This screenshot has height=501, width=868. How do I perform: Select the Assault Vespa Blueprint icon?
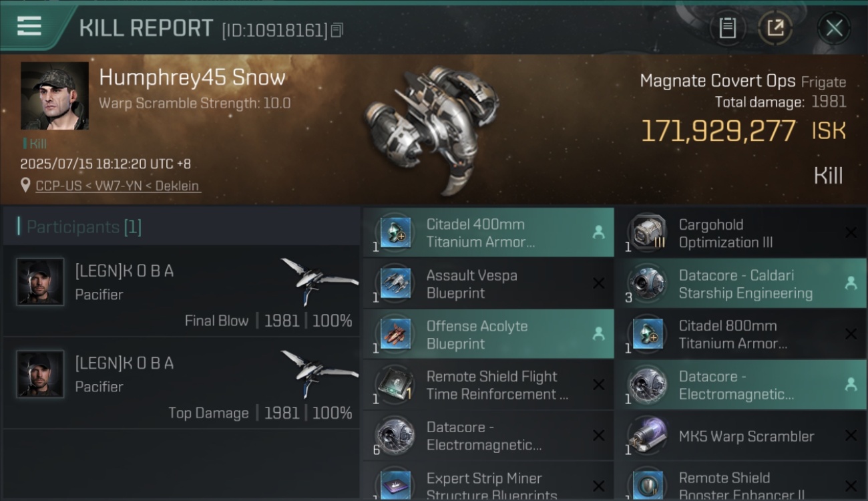tap(395, 283)
